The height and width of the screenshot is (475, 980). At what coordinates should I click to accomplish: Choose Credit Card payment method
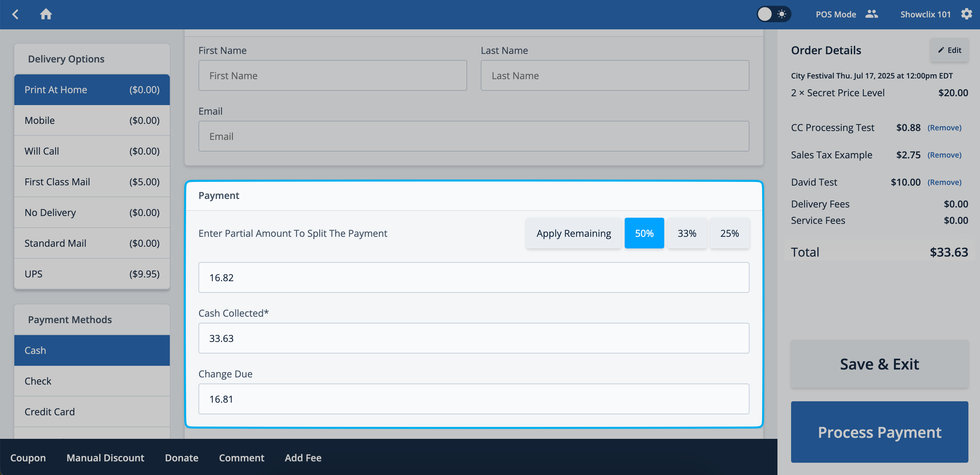92,412
